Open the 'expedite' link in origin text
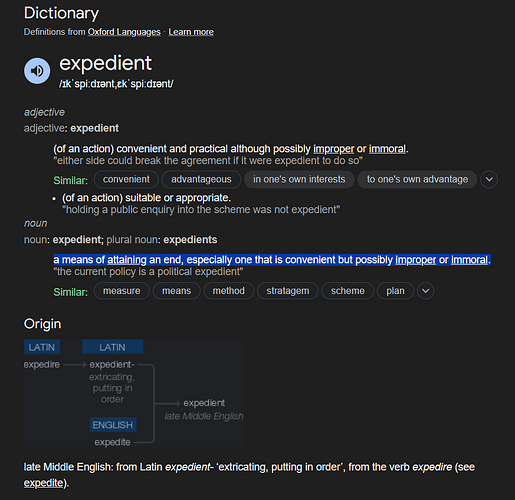The height and width of the screenshot is (500, 515). [43, 483]
